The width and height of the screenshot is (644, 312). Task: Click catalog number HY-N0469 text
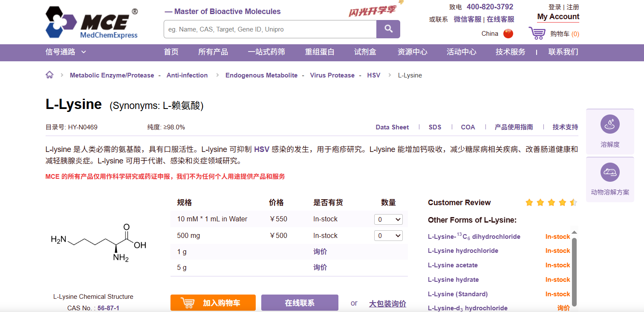point(83,127)
